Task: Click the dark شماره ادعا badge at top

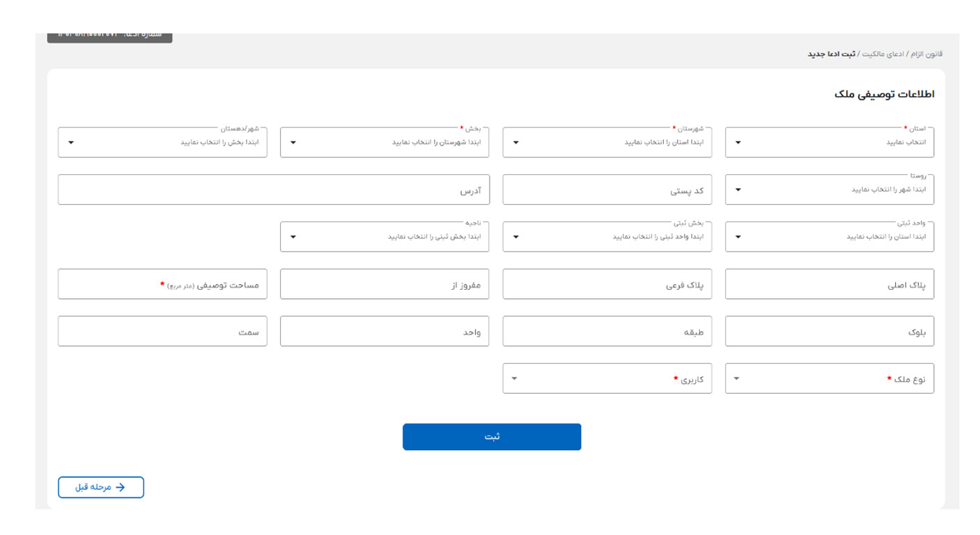Action: [110, 36]
